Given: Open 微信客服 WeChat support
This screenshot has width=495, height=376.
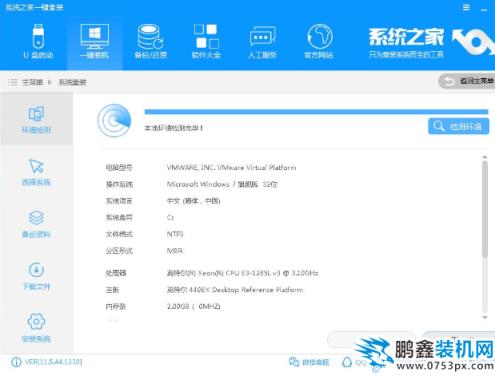Looking at the screenshot, I should coord(309,362).
